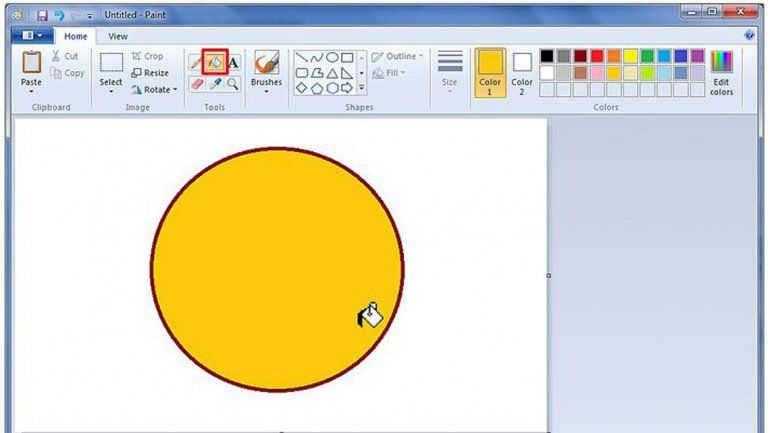This screenshot has width=770, height=433.
Task: Choose the Oval shape
Action: (332, 57)
